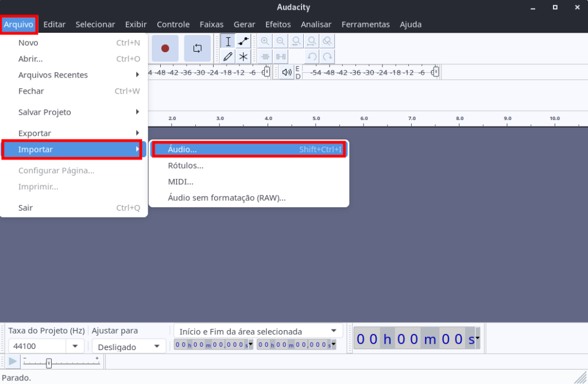Open the Ferramentas menu
The height and width of the screenshot is (384, 588).
[x=366, y=24]
